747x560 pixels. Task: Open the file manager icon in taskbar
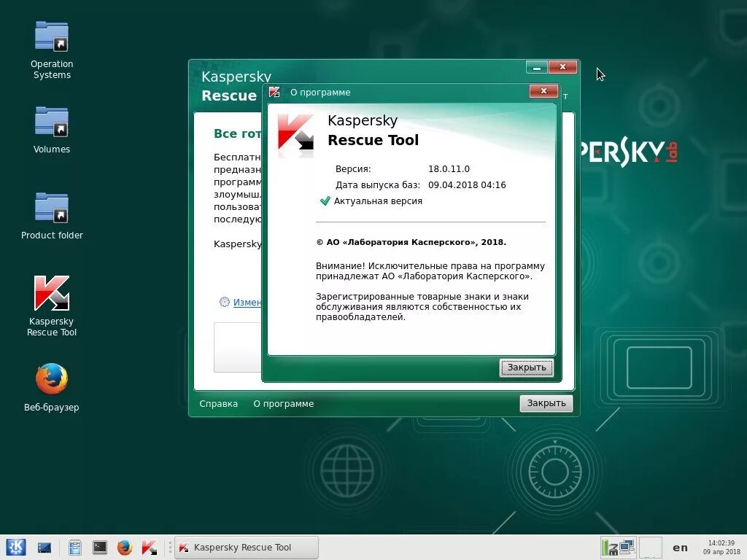[75, 547]
